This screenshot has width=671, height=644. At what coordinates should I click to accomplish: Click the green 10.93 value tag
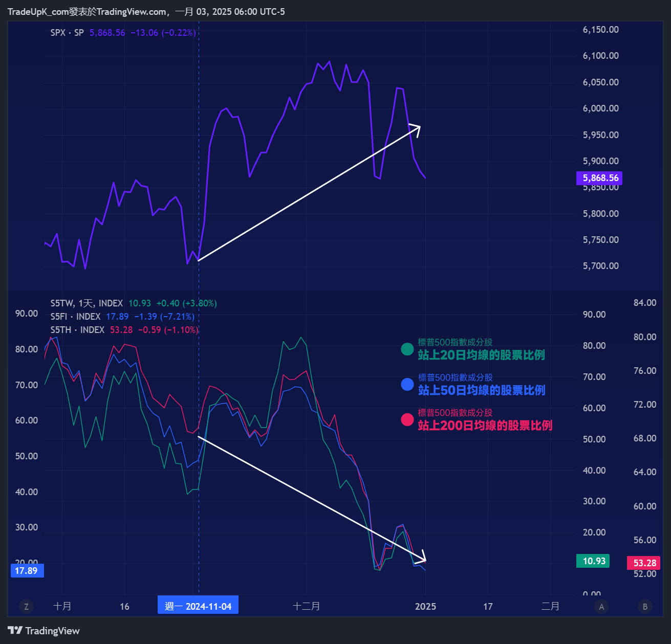tap(593, 561)
